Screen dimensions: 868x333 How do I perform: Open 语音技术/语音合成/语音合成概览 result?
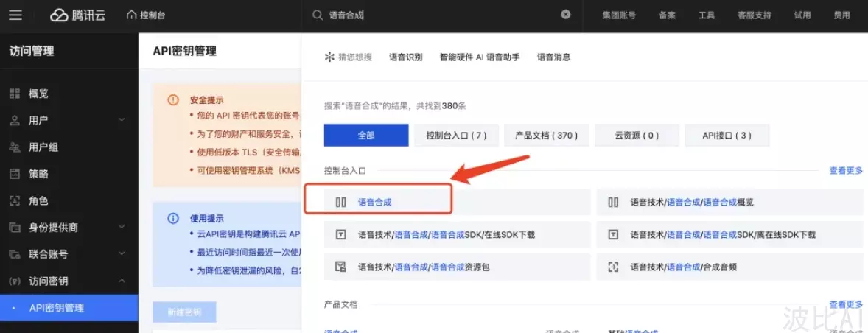click(692, 203)
